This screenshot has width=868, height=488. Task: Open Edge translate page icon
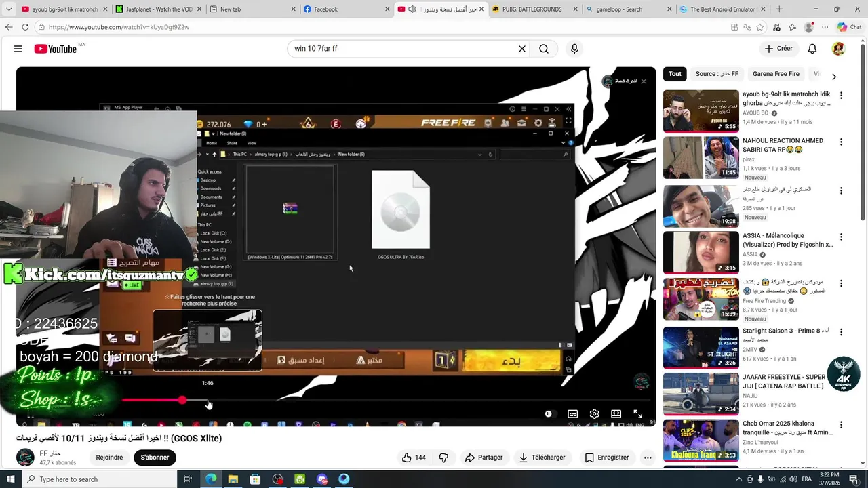[x=747, y=27]
